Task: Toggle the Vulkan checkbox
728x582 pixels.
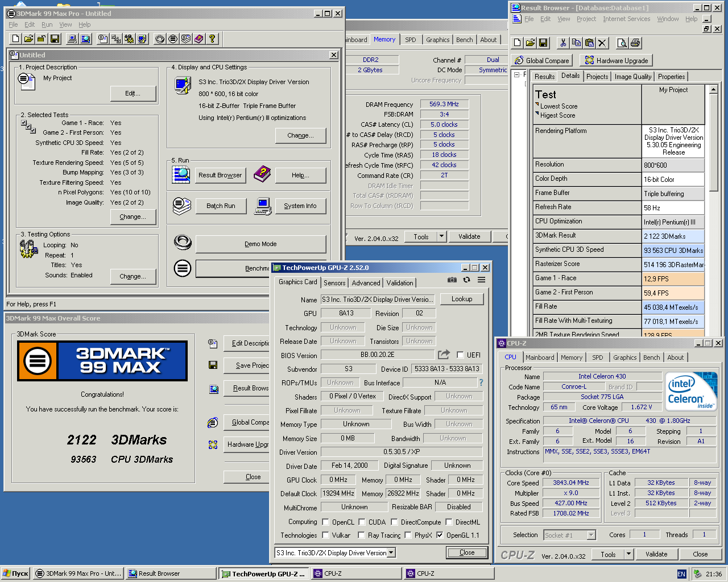Action: click(x=325, y=535)
